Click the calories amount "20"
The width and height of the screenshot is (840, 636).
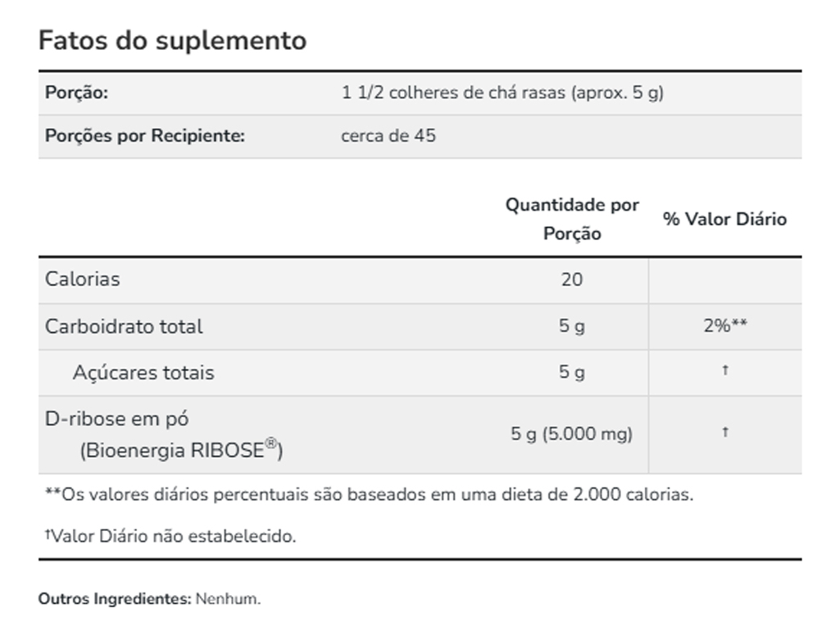point(572,279)
